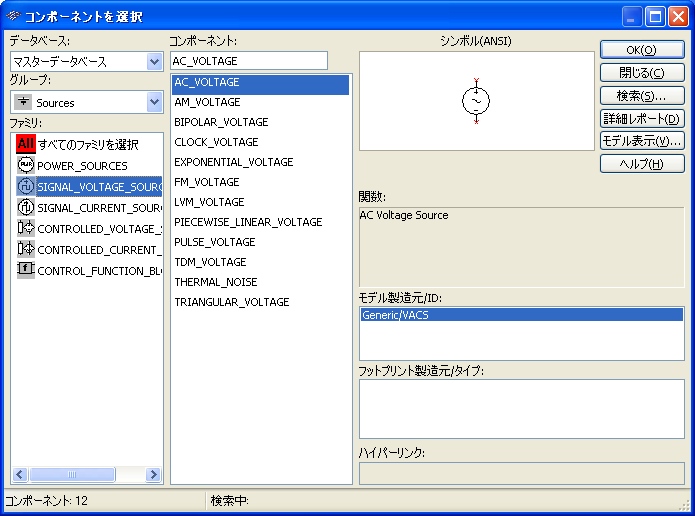Click the CONTROLLED_VOLTAGE sources family icon
The height and width of the screenshot is (516, 695).
(26, 228)
